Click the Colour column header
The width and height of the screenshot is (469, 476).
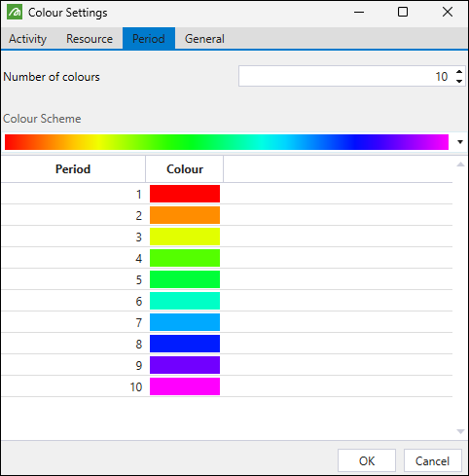pos(185,169)
